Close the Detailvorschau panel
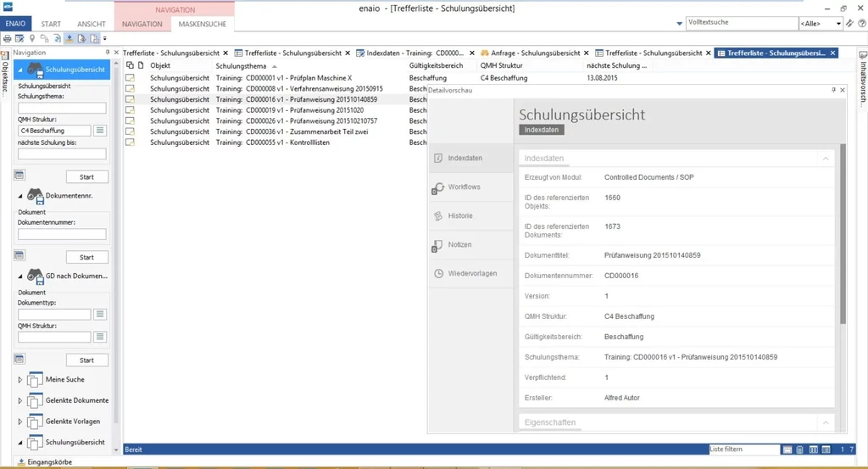This screenshot has height=469, width=868. tap(843, 90)
